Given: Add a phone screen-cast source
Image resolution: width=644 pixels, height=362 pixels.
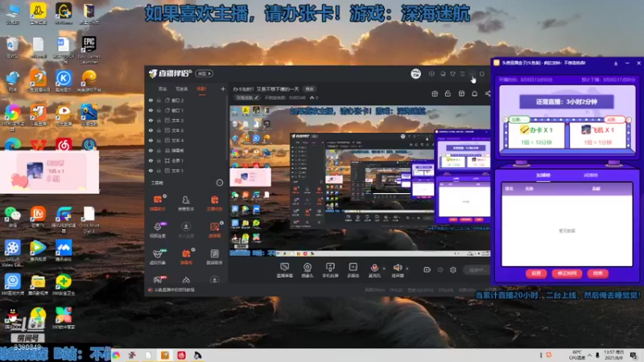Looking at the screenshot, I should 330,269.
